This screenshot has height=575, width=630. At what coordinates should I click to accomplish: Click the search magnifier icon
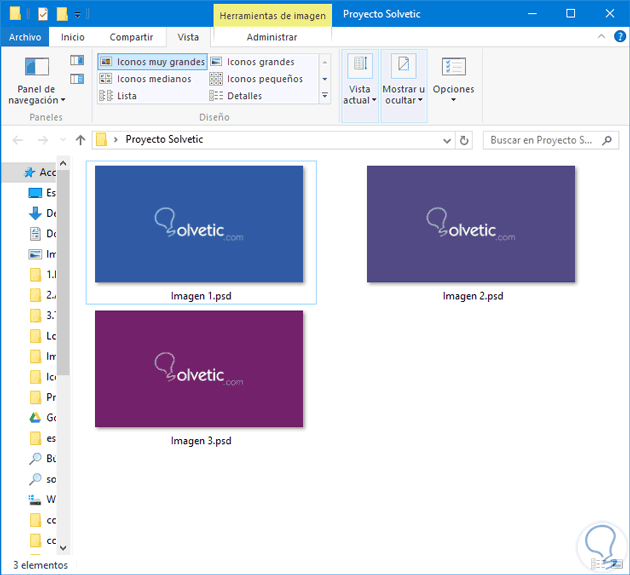point(607,140)
